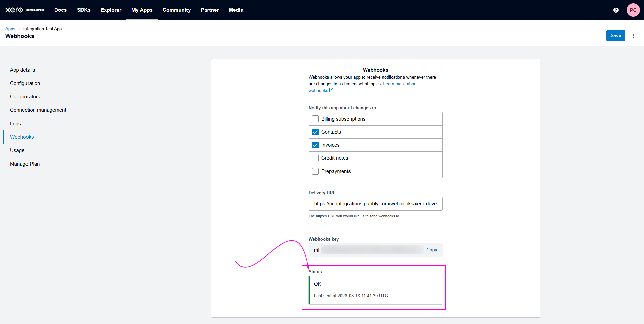Open the three-dot more options menu

pyautogui.click(x=633, y=36)
